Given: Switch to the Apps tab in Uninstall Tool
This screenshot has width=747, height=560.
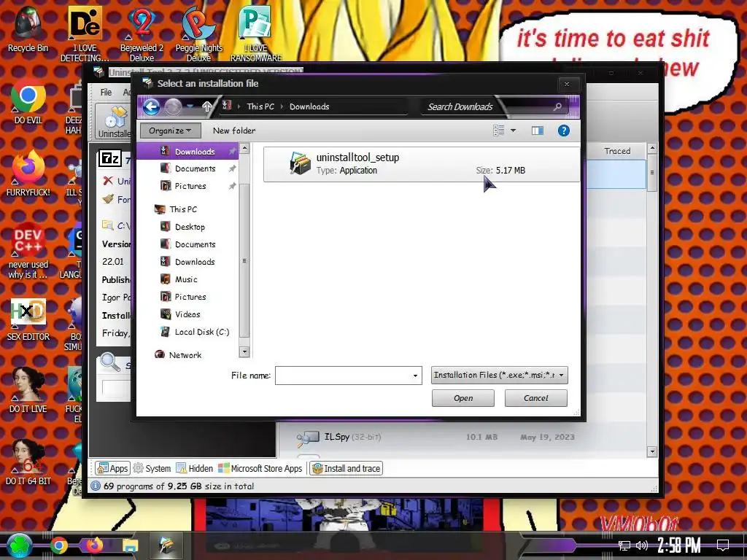Looking at the screenshot, I should click(112, 469).
